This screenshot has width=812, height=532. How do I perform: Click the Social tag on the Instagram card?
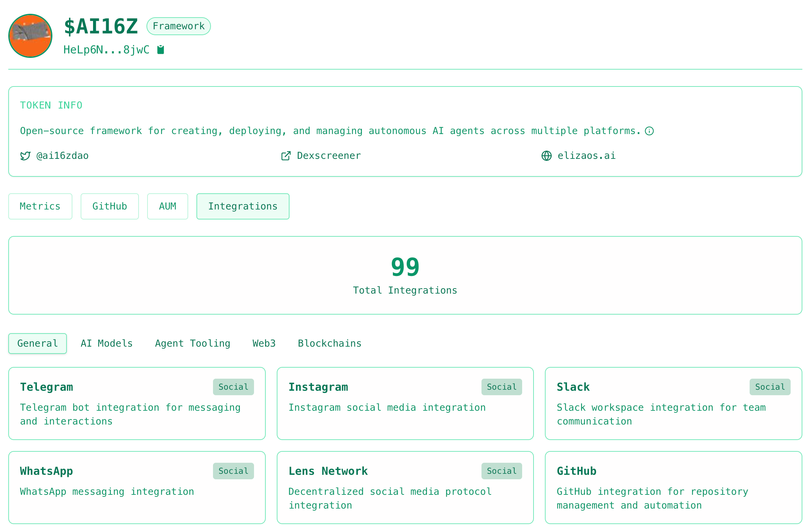502,387
